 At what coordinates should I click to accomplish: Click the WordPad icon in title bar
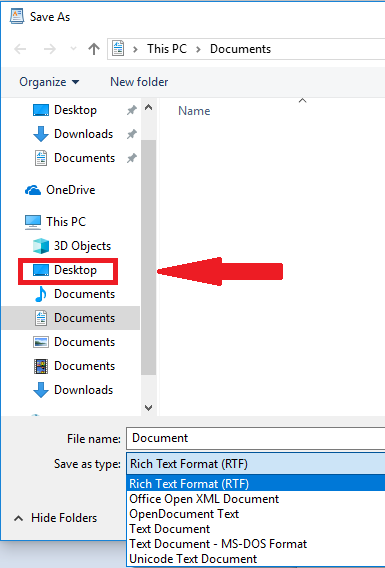click(17, 17)
